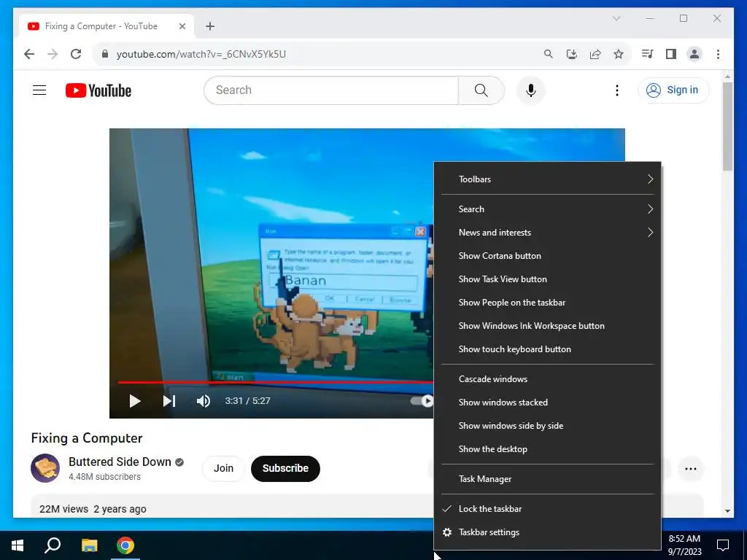Open the Chrome profile avatar

(x=694, y=54)
